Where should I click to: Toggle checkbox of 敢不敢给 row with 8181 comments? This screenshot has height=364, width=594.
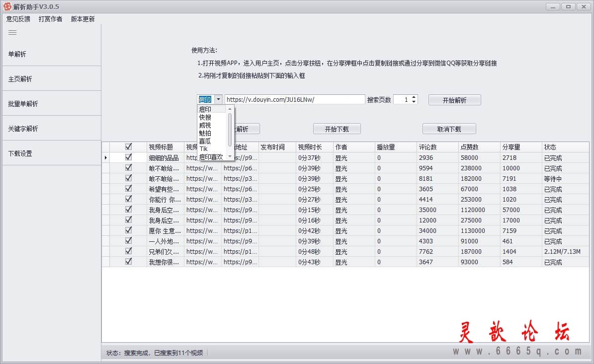tap(128, 178)
